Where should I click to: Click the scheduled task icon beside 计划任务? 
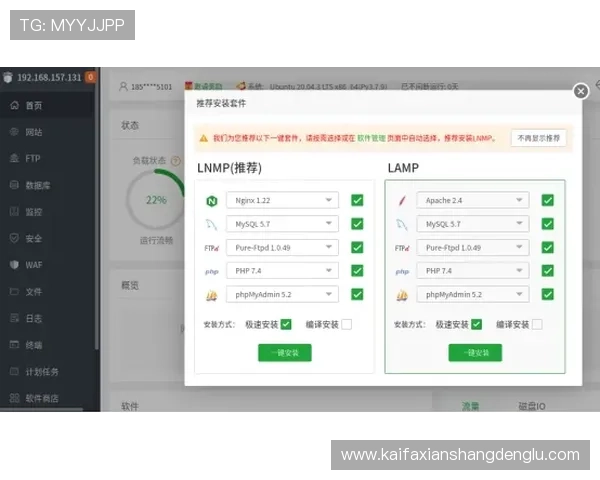[14, 371]
